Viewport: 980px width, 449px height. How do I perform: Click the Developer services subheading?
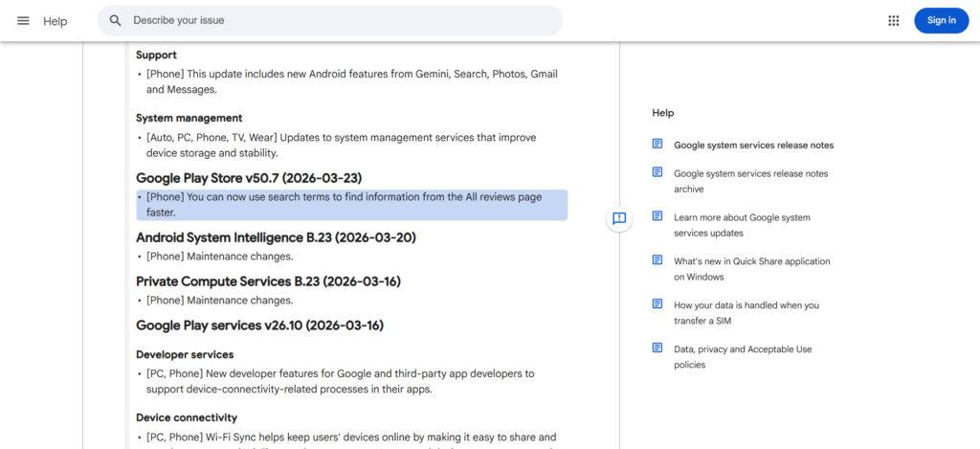185,354
